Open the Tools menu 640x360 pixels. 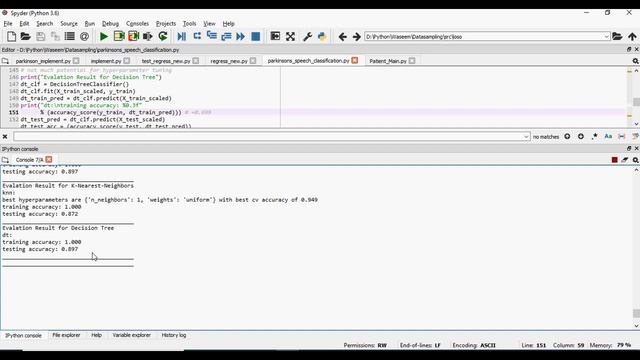189,24
